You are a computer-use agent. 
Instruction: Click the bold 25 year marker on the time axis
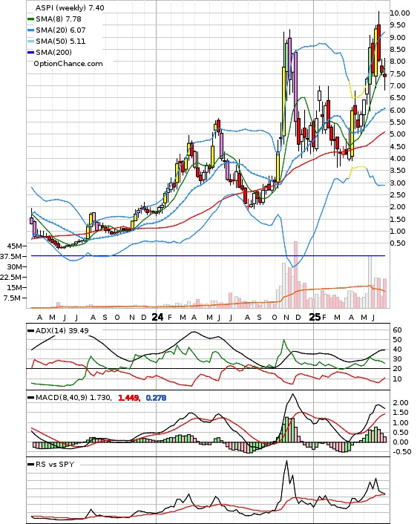315,317
